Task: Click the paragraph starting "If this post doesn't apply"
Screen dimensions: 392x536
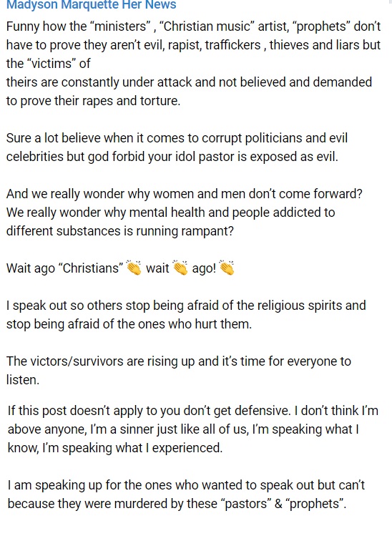Action: pyautogui.click(x=192, y=429)
